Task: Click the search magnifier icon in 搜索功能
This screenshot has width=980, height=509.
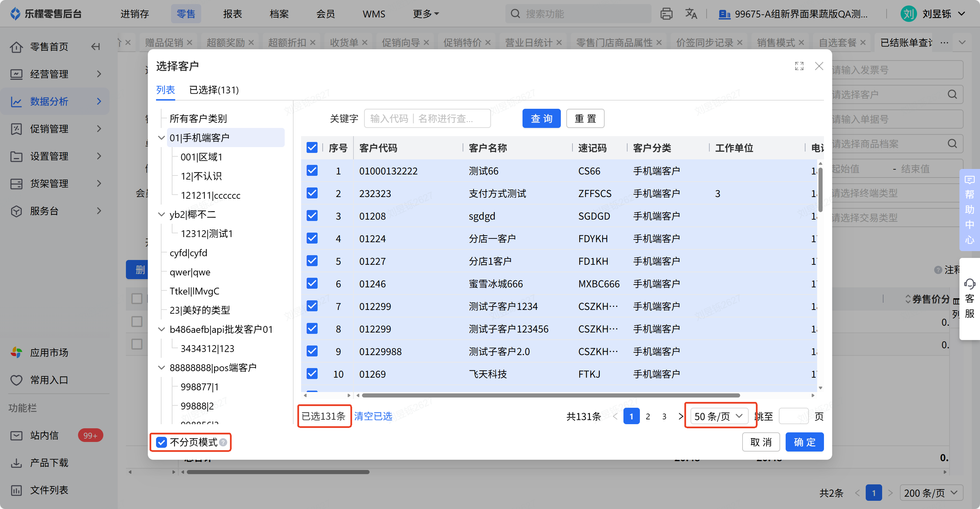Action: pos(515,14)
